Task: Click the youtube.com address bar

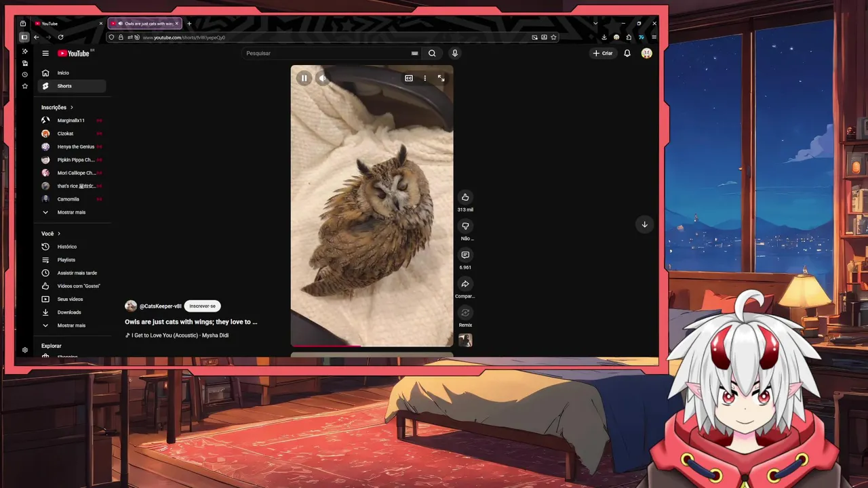Action: [x=332, y=37]
